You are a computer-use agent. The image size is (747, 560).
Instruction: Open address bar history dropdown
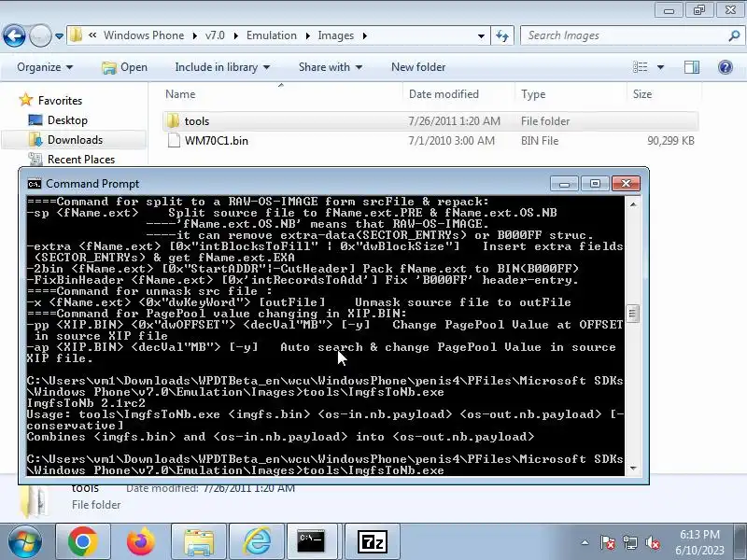click(481, 35)
